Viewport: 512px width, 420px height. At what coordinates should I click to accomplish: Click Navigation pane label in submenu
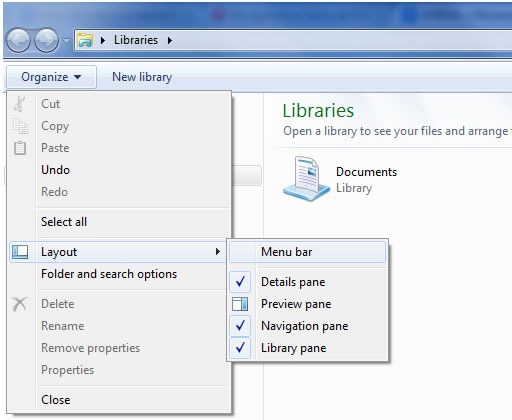click(x=305, y=326)
